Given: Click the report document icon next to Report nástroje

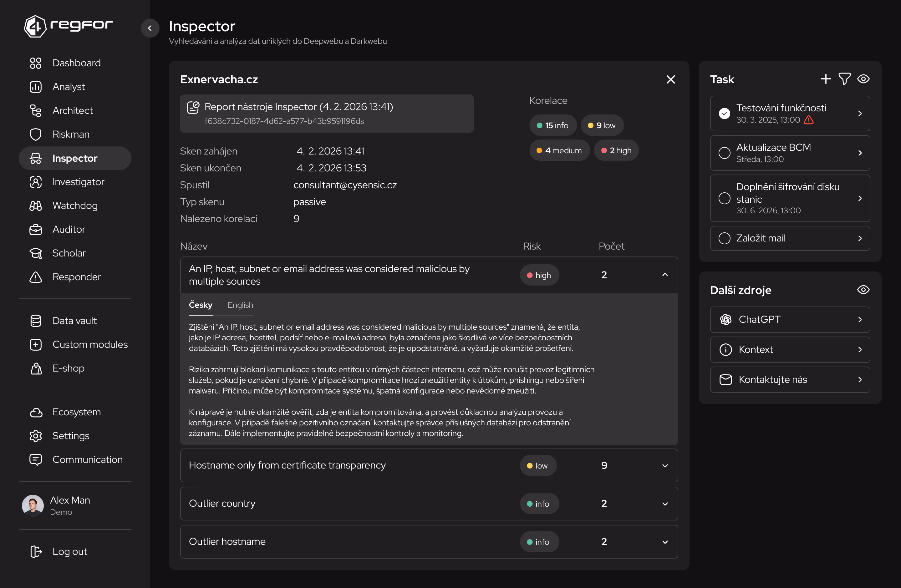Looking at the screenshot, I should [x=193, y=108].
